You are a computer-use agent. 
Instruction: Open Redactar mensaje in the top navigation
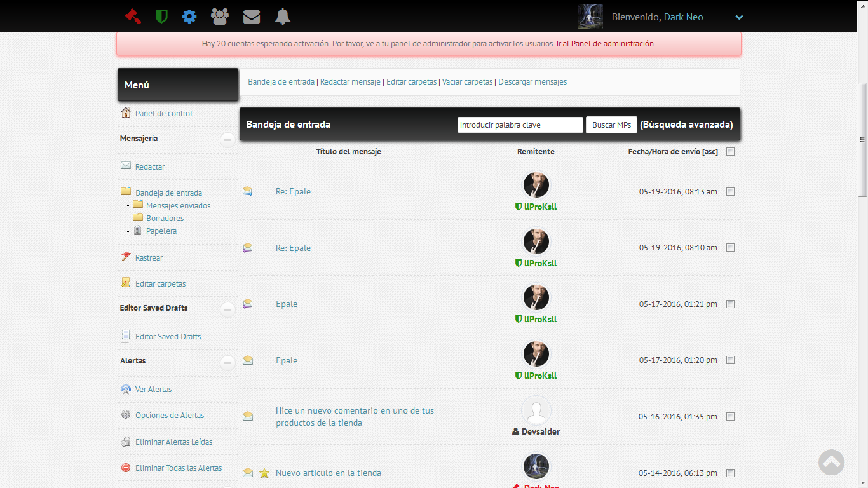(350, 82)
